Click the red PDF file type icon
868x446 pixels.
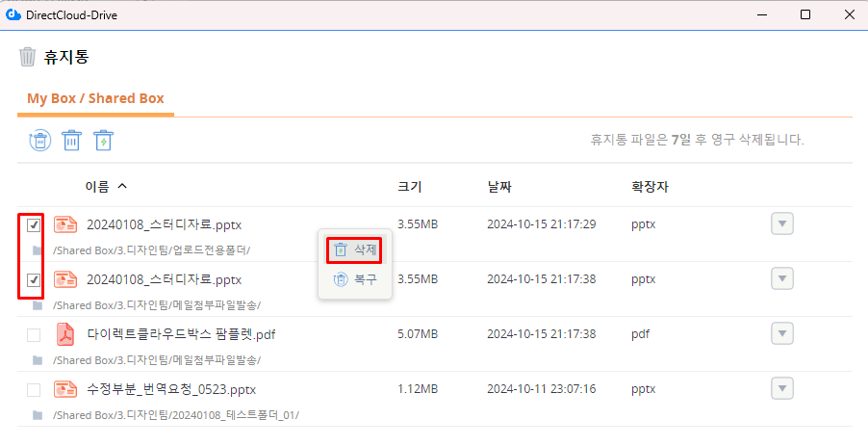[x=65, y=334]
